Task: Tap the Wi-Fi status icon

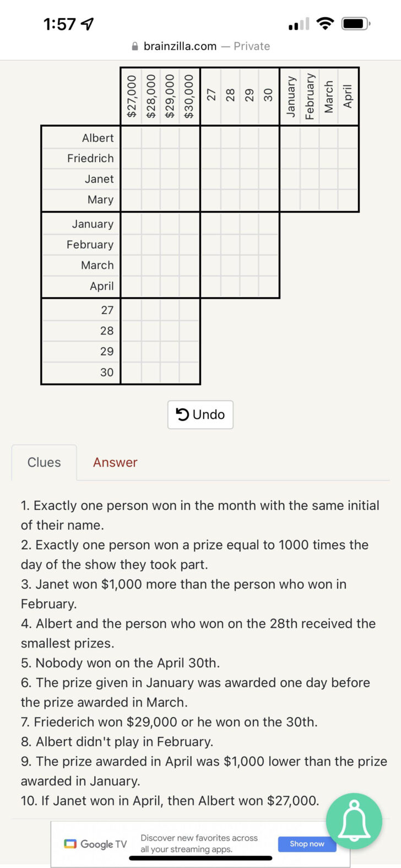Action: [x=326, y=24]
